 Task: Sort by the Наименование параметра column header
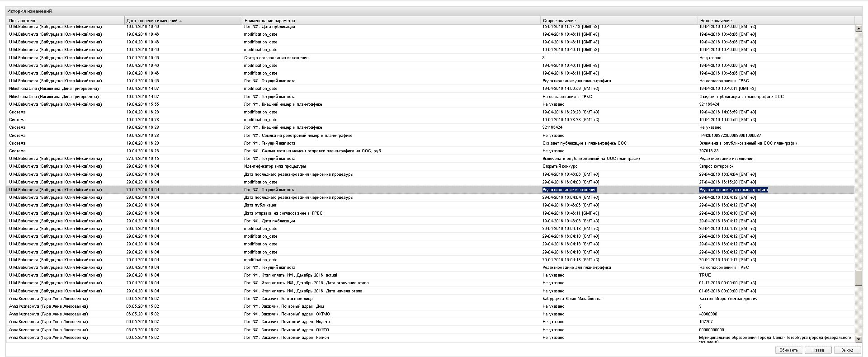click(269, 21)
